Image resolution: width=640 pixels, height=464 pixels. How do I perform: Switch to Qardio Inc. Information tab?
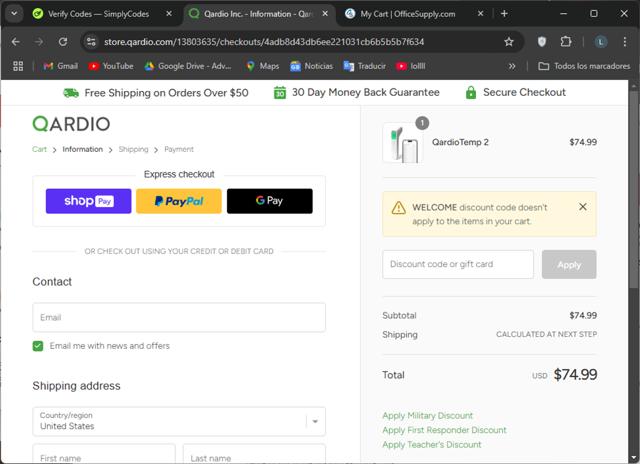pyautogui.click(x=258, y=14)
